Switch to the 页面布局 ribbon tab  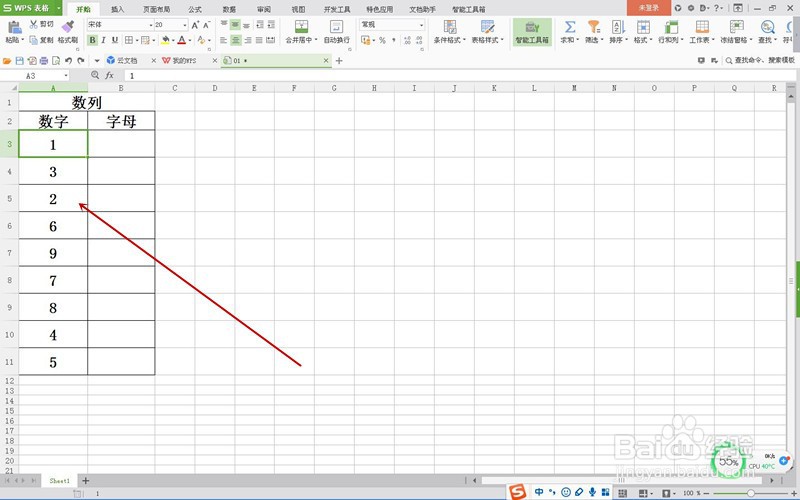tap(156, 9)
